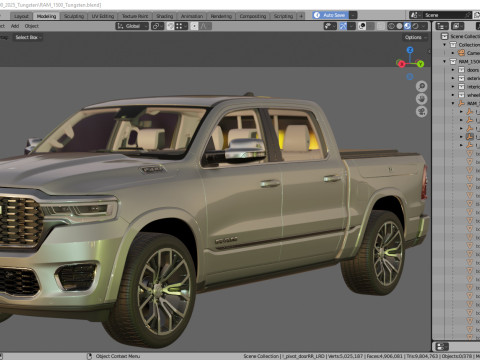Open the gizmo settings dropdown arrow
The height and width of the screenshot is (360, 480).
(351, 26)
